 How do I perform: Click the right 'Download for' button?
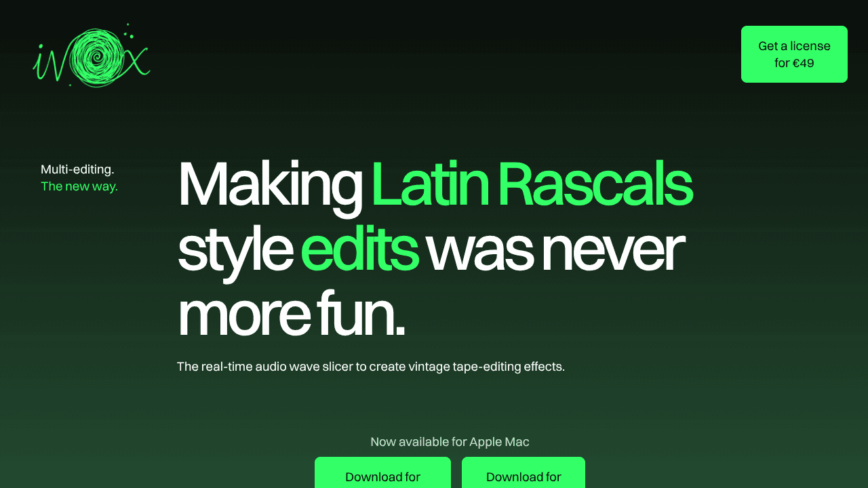(524, 472)
